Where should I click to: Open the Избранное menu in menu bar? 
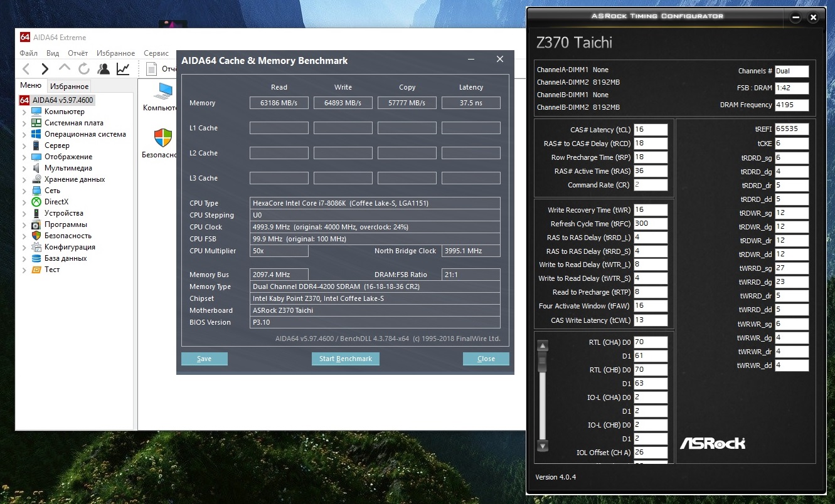click(x=116, y=53)
